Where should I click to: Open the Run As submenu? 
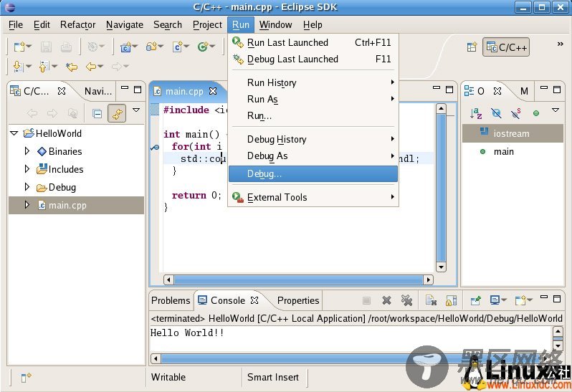313,100
